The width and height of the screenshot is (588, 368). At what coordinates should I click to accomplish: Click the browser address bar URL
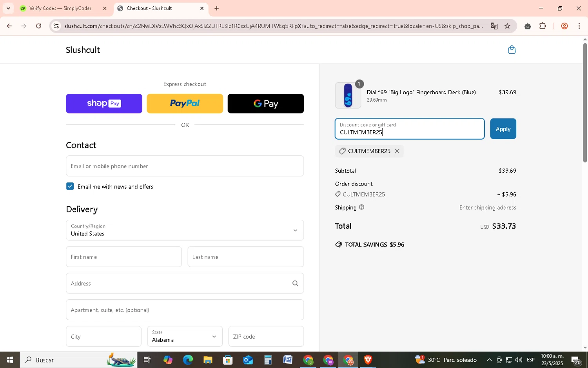click(x=274, y=26)
